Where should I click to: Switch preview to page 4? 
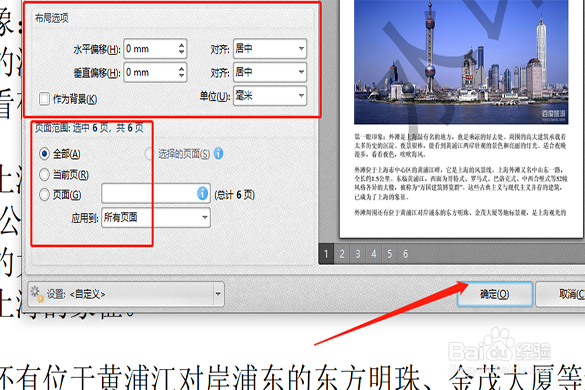[x=373, y=254]
